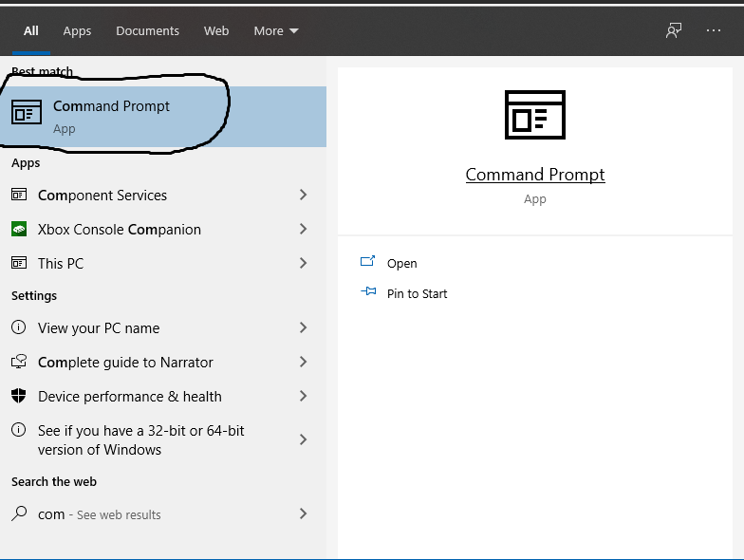Viewport: 744px width, 560px height.
Task: Click the info icon beside 32-bit or 64-bit
Action: (19, 430)
